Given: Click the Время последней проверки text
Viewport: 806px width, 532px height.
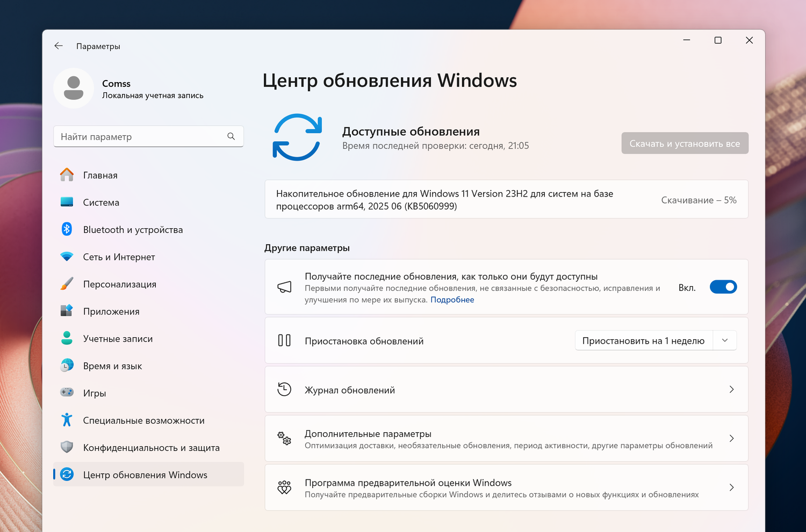Looking at the screenshot, I should (x=435, y=145).
